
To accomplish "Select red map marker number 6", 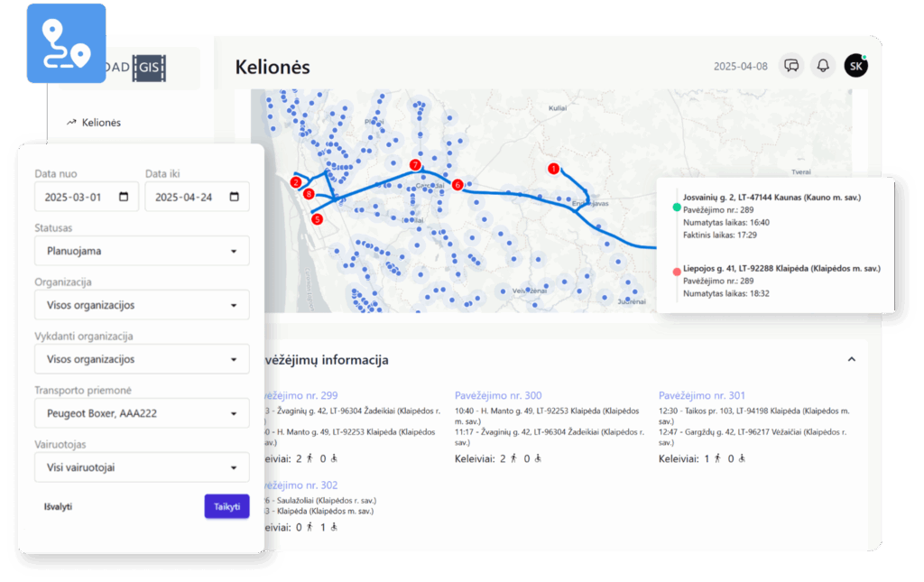I will tap(457, 185).
